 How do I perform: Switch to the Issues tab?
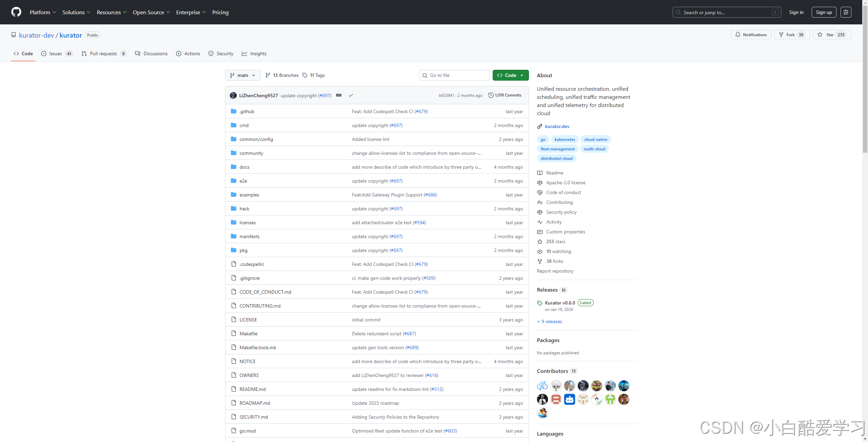click(x=56, y=54)
